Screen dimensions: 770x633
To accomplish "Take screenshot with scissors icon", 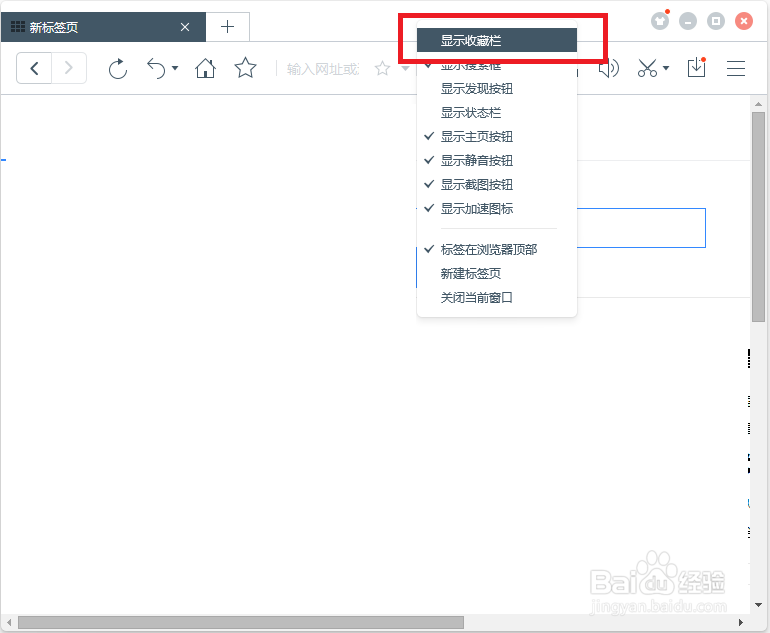I will pyautogui.click(x=647, y=68).
